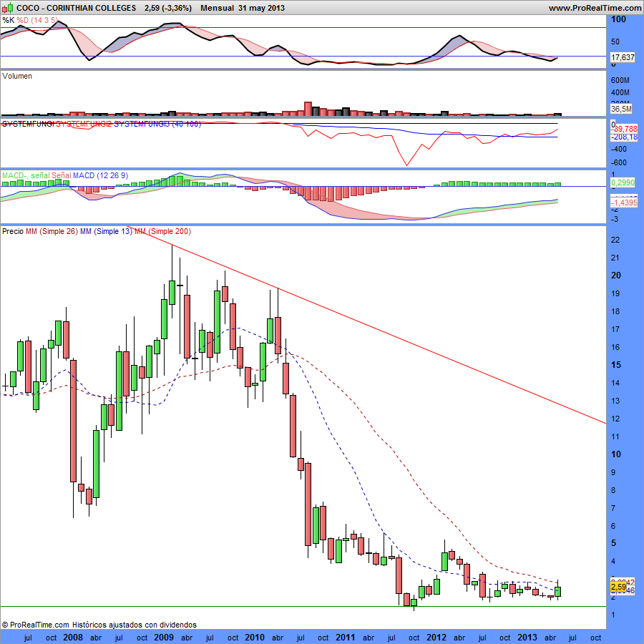This screenshot has width=644, height=644.
Task: Click the 36,5M volume value tag
Action: pyautogui.click(x=621, y=109)
